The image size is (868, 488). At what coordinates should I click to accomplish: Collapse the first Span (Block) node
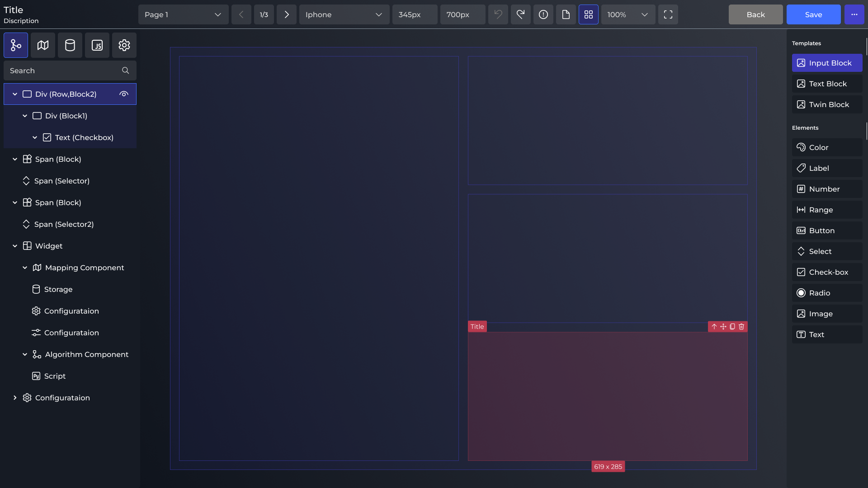[x=15, y=159]
